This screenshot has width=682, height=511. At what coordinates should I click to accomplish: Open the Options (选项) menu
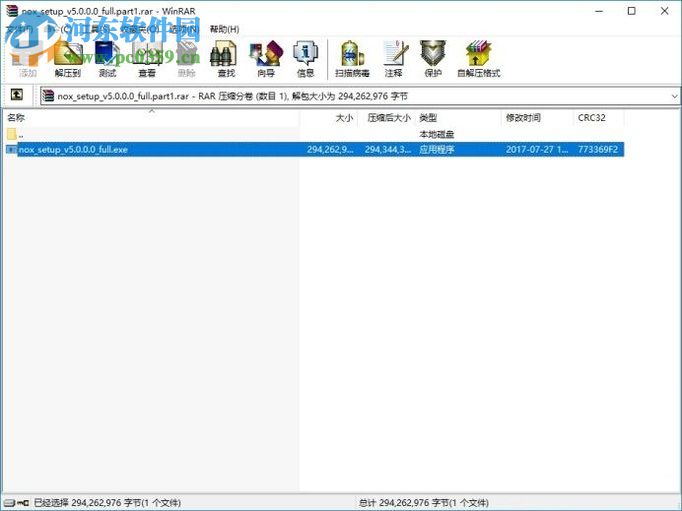pyautogui.click(x=184, y=29)
